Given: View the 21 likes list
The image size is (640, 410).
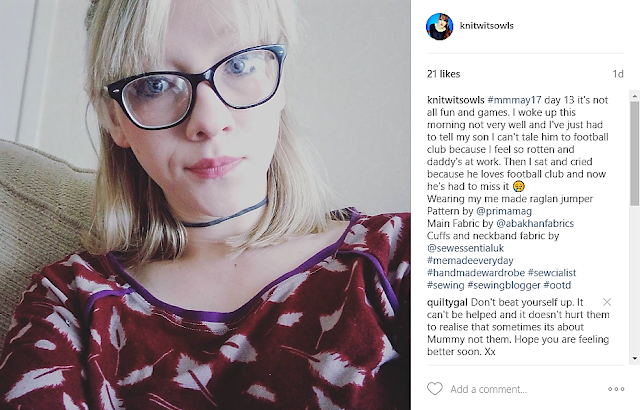Looking at the screenshot, I should click(443, 74).
